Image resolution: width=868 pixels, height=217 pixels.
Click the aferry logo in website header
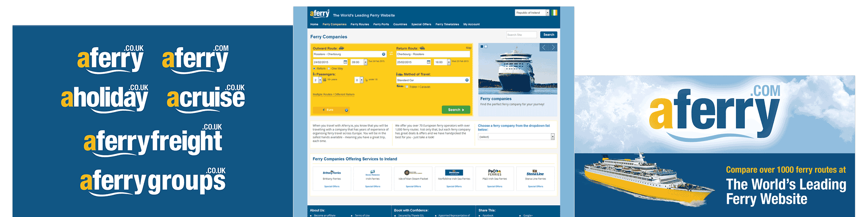(x=319, y=13)
